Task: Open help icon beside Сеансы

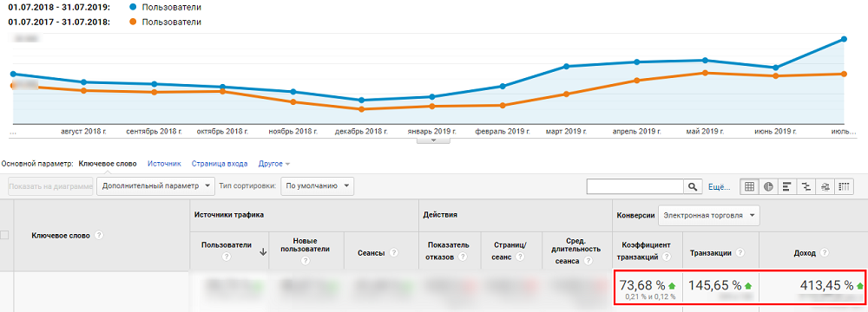Action: coord(393,252)
